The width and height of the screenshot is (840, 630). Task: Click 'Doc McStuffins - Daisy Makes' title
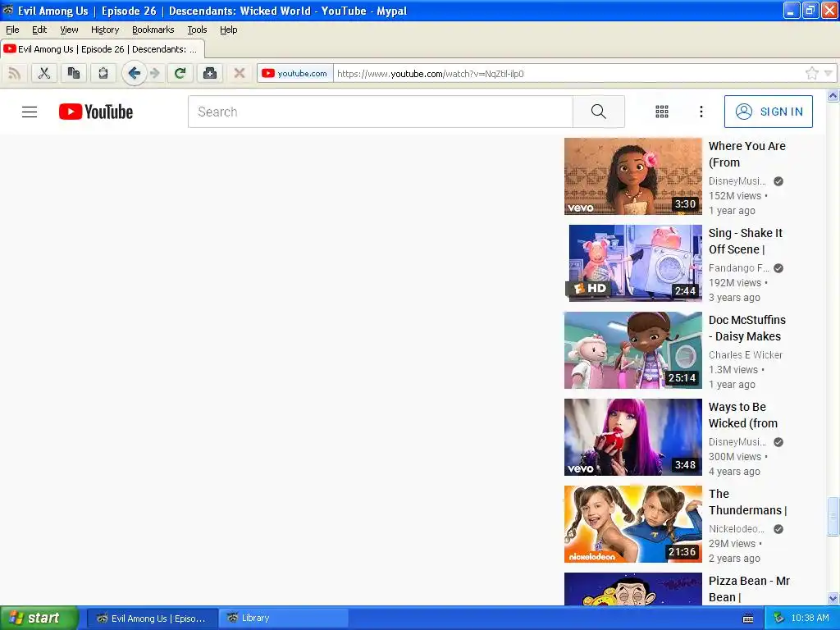[x=746, y=328]
